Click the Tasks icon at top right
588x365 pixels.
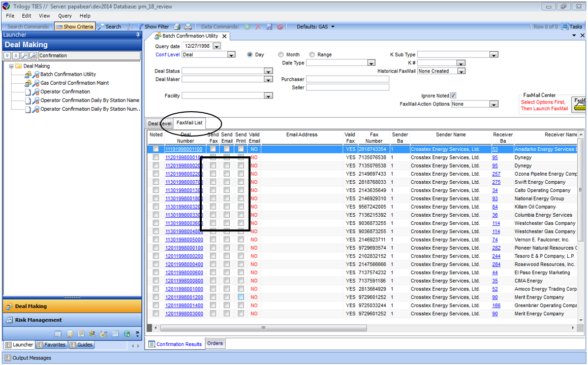[565, 26]
